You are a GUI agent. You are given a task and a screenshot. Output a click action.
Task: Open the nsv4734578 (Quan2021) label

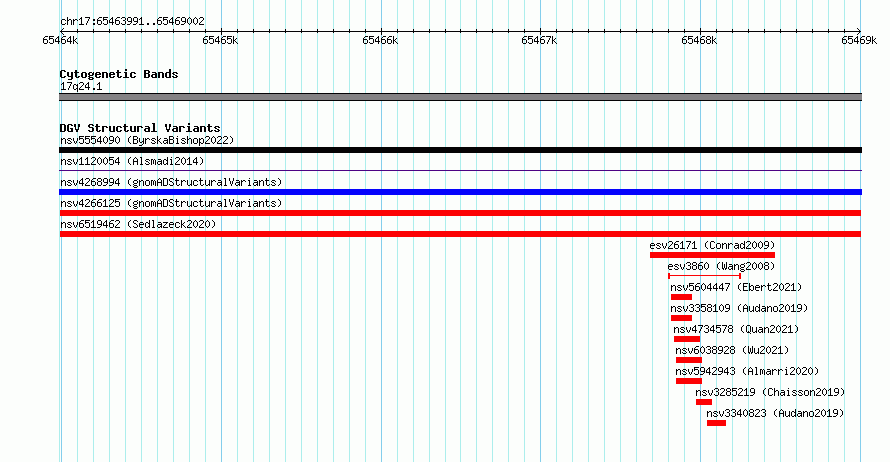(x=736, y=329)
